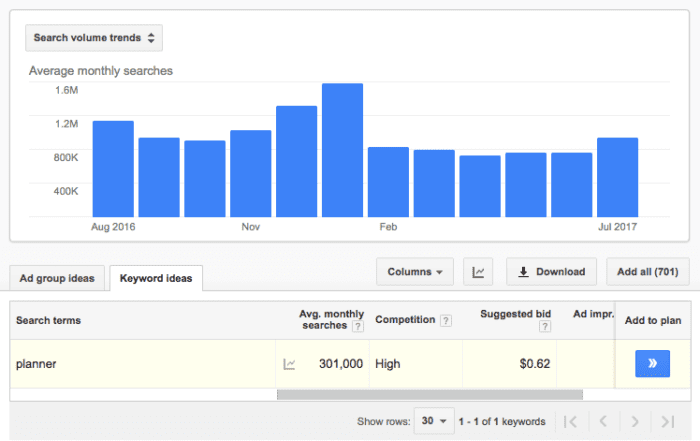Open the Columns dropdown

coord(415,272)
